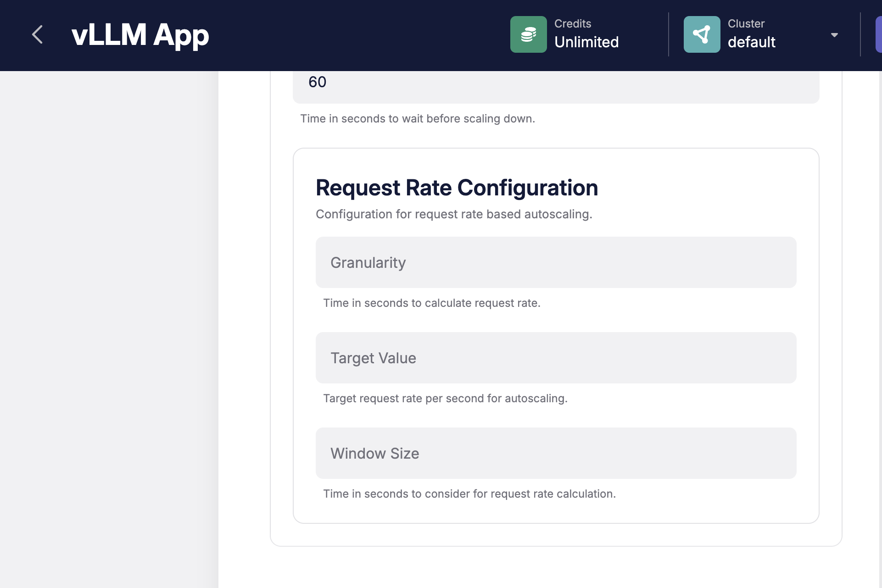Focus the Target Value input field

(x=555, y=358)
